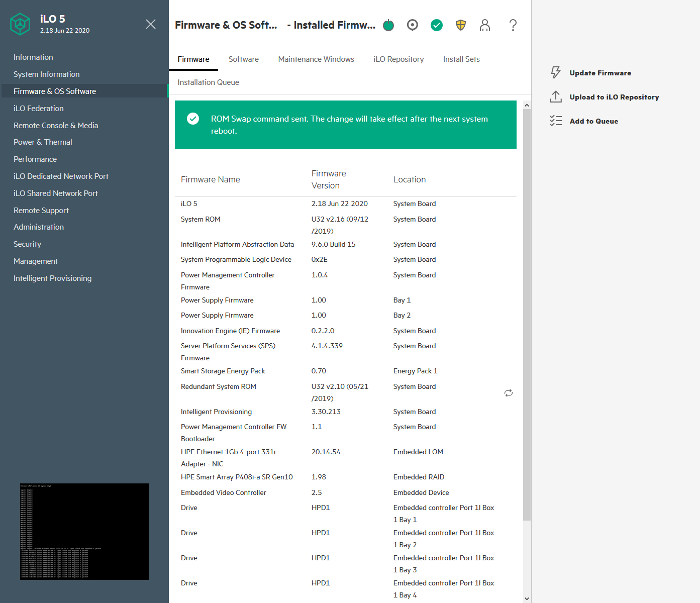The width and height of the screenshot is (700, 603).
Task: Click the iLO 5 version text in header
Action: coord(65,31)
